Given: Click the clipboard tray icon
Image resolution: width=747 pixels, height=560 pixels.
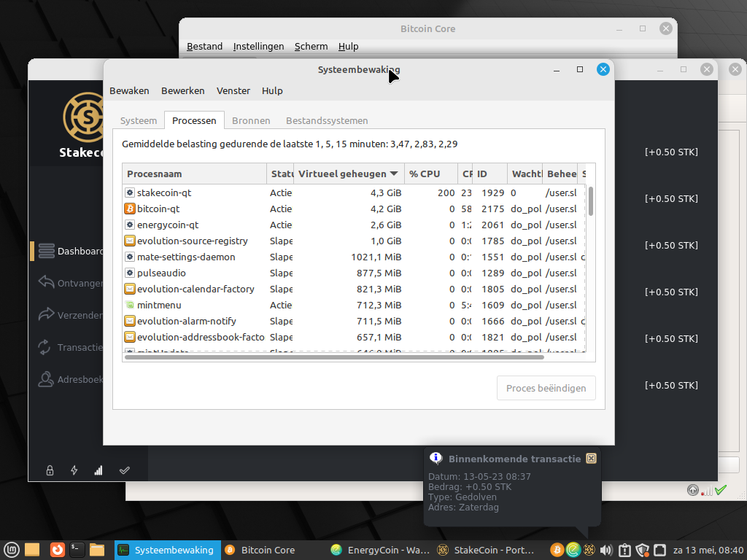Looking at the screenshot, I should pyautogui.click(x=624, y=550).
